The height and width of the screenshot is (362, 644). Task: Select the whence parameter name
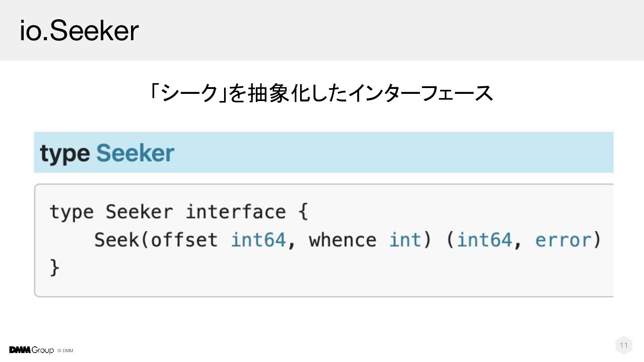(x=343, y=240)
